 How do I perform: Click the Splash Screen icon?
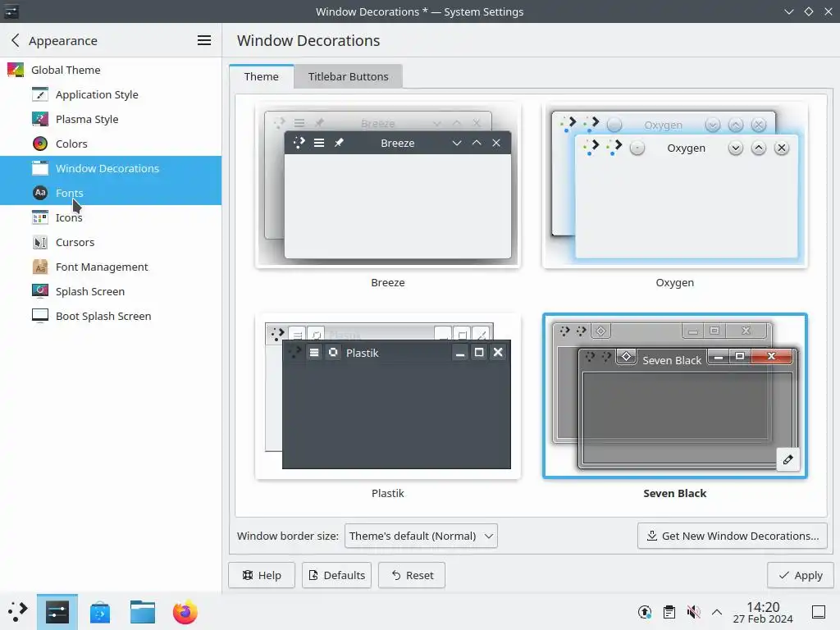[x=40, y=291]
